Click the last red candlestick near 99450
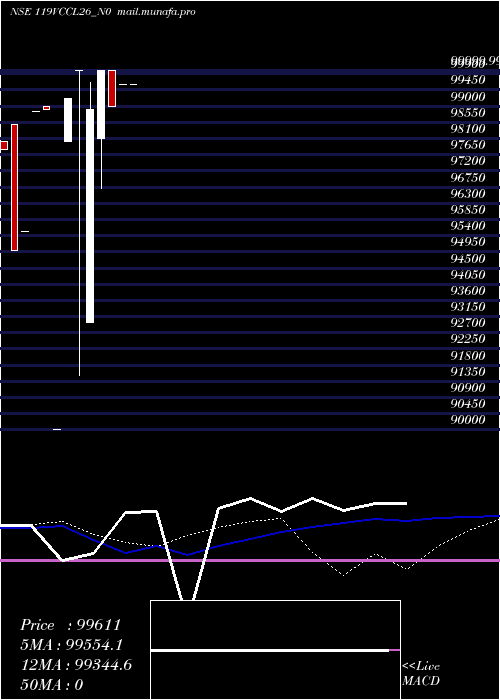Viewport: 500px width, 700px height. (112, 88)
